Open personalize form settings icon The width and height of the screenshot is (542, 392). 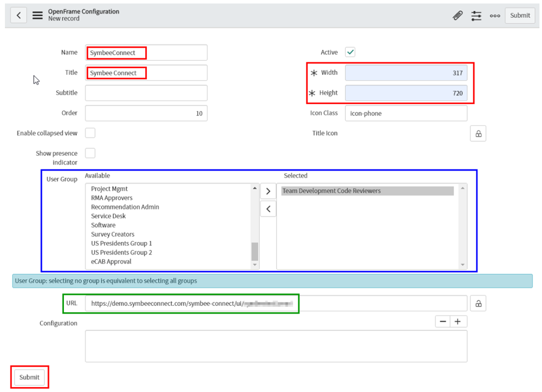pyautogui.click(x=476, y=16)
